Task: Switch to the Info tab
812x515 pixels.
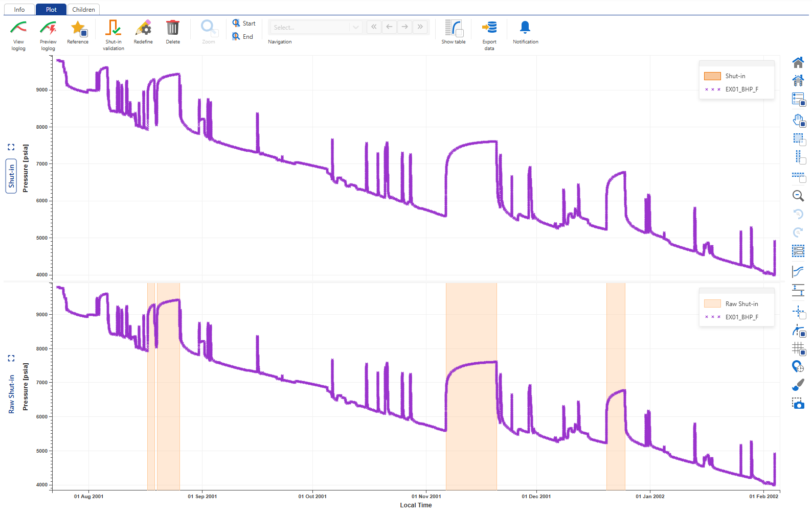Action: (19, 10)
